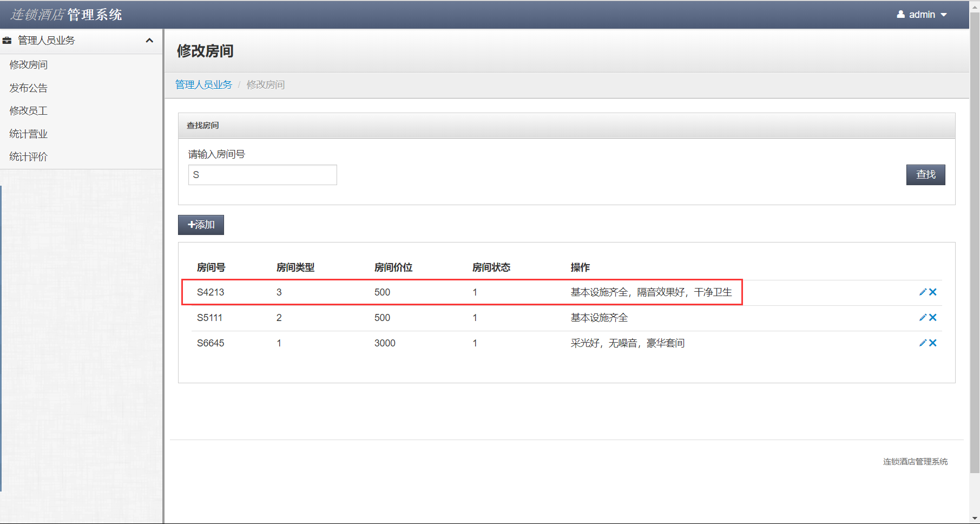Click the delete X icon for room S4213
Image resolution: width=980 pixels, height=524 pixels.
[x=932, y=292]
